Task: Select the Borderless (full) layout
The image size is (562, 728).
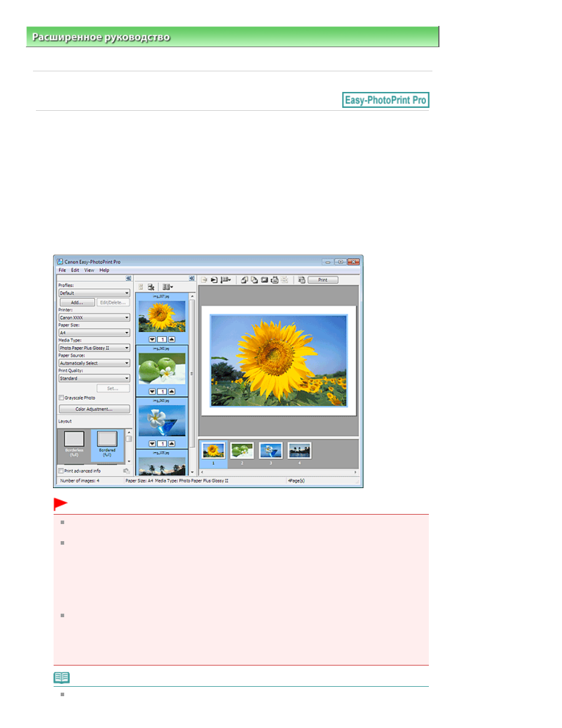Action: (x=74, y=445)
